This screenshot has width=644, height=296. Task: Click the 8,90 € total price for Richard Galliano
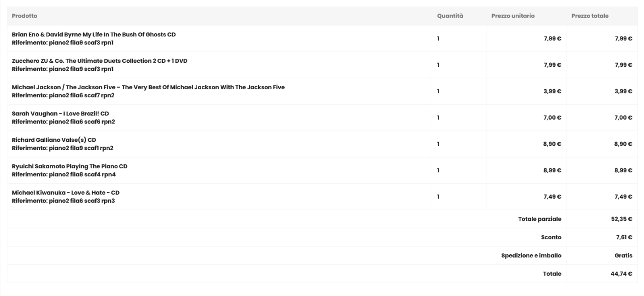click(x=624, y=144)
